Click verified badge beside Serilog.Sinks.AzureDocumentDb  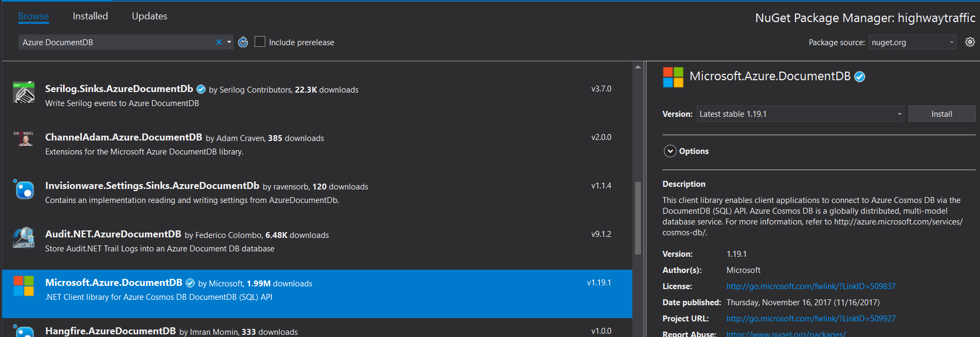tap(201, 89)
